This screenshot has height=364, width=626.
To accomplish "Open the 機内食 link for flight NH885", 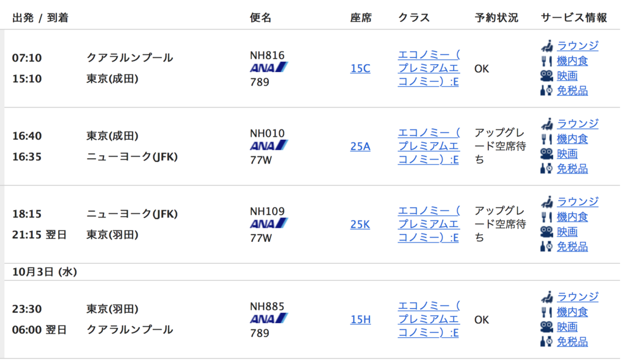I will click(572, 312).
